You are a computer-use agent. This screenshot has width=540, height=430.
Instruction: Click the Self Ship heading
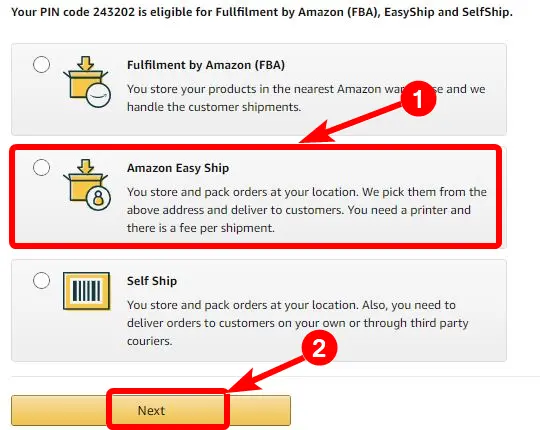pyautogui.click(x=152, y=281)
